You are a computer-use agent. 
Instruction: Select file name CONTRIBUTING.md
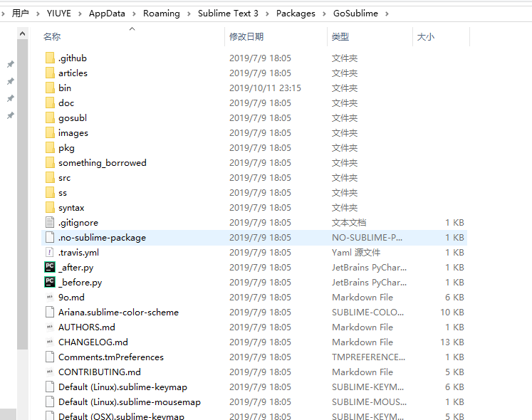(x=100, y=372)
